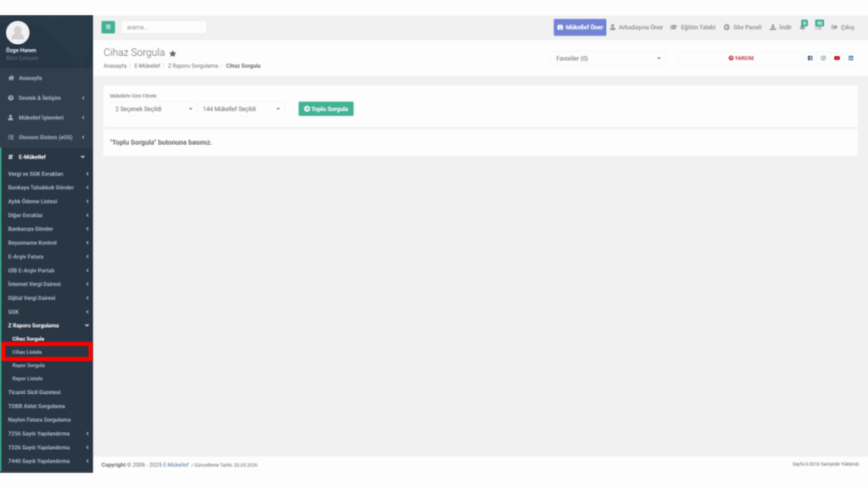
Task: Open the '144 Mükellef Seçildi' dropdown
Action: point(242,109)
